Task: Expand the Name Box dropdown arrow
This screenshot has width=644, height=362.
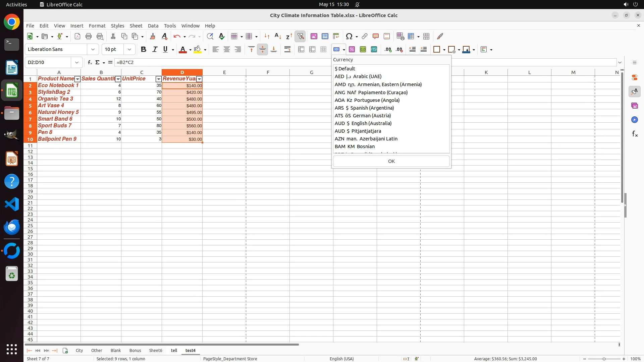Action: point(77,62)
